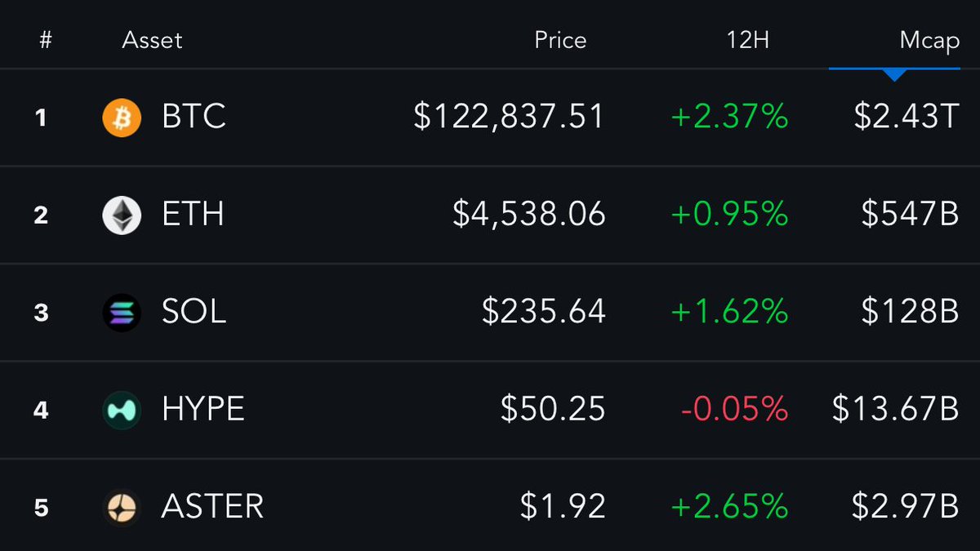Open the HYPE asset page

pos(203,410)
